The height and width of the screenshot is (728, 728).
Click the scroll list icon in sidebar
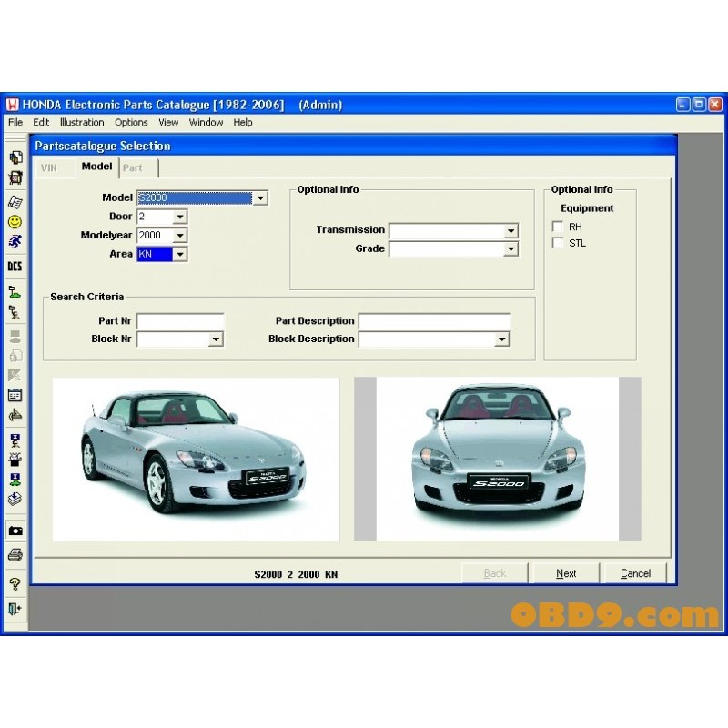[15, 202]
